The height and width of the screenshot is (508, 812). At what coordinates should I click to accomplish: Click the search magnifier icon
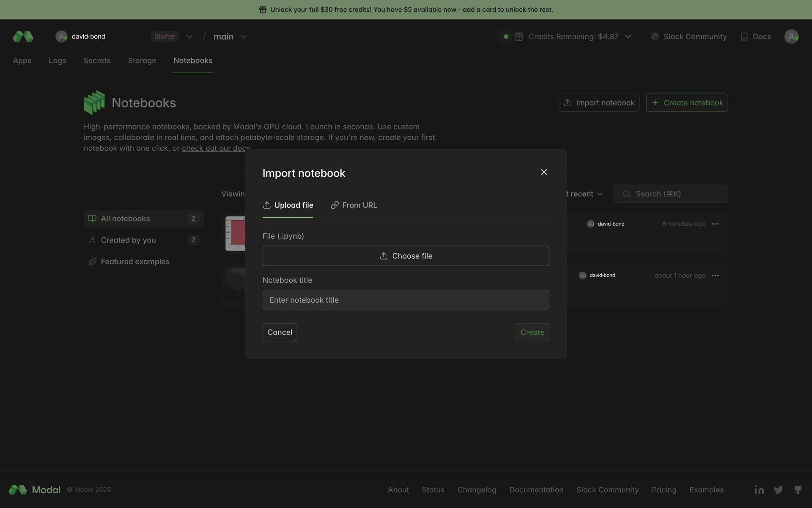627,194
